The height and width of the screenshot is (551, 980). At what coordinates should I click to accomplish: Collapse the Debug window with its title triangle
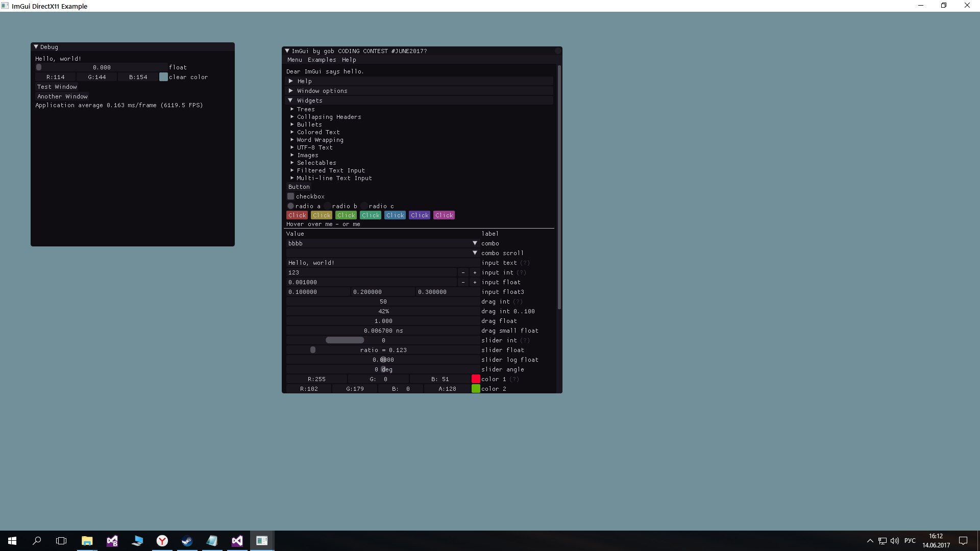(x=36, y=47)
